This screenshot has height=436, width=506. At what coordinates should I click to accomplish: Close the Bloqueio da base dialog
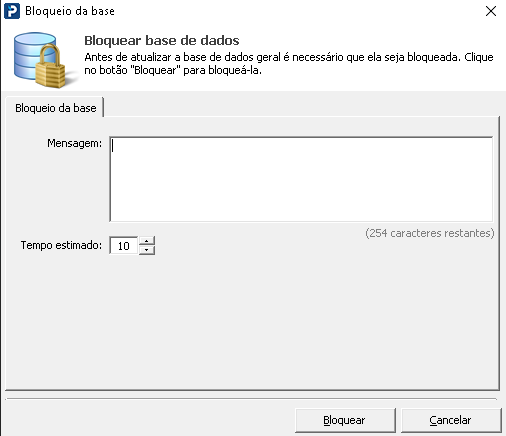pos(491,11)
